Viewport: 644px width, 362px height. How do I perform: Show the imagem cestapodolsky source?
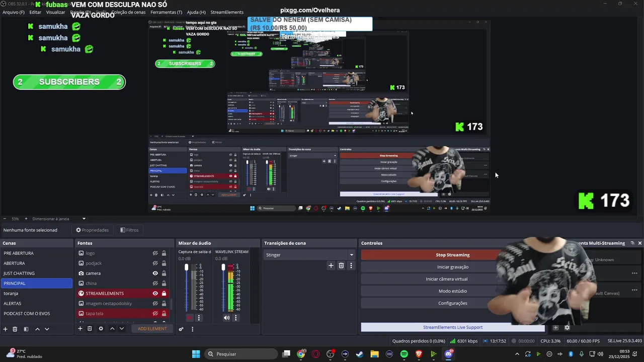(155, 304)
